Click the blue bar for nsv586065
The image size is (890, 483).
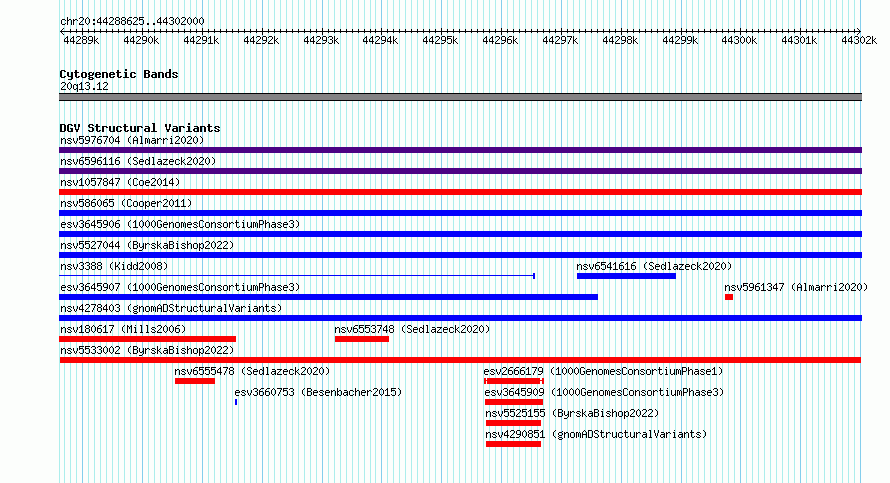(x=460, y=213)
